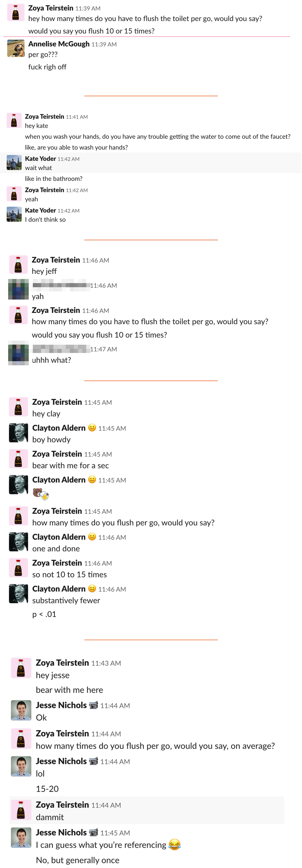The image size is (302, 868).
Task: Click Jesse Nichols' name above "Ok"
Action: click(61, 705)
